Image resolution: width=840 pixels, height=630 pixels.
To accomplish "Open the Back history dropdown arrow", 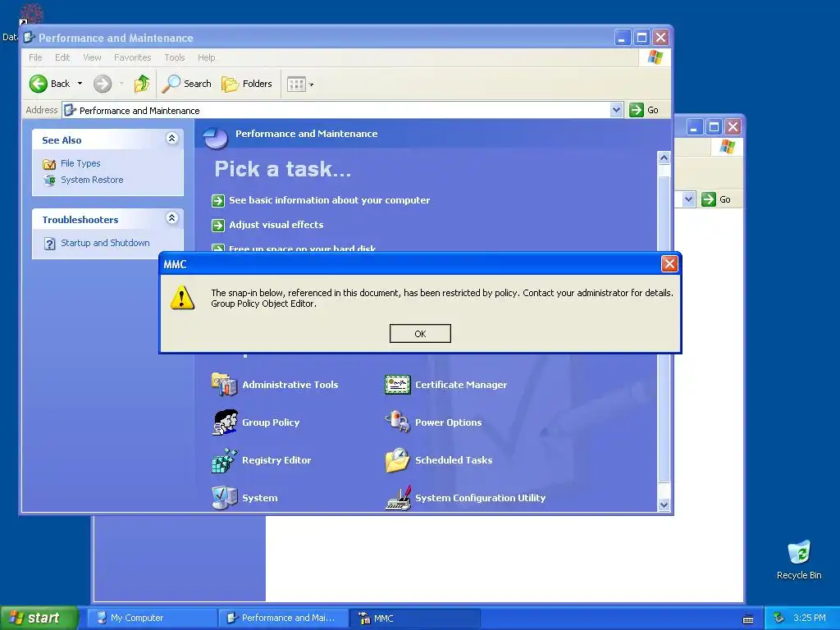I will [80, 84].
